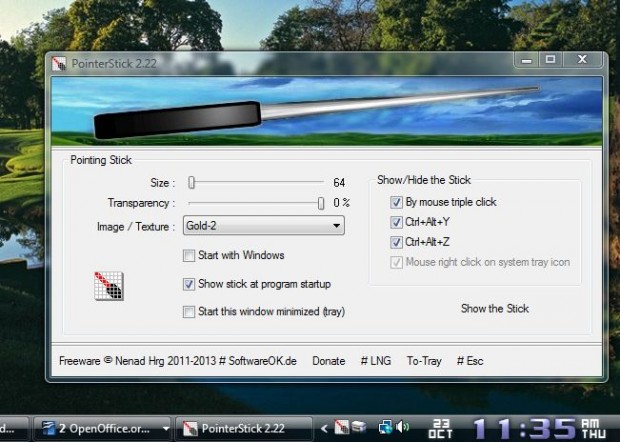The width and height of the screenshot is (620, 442).
Task: Click the Show the Stick button
Action: pos(495,308)
